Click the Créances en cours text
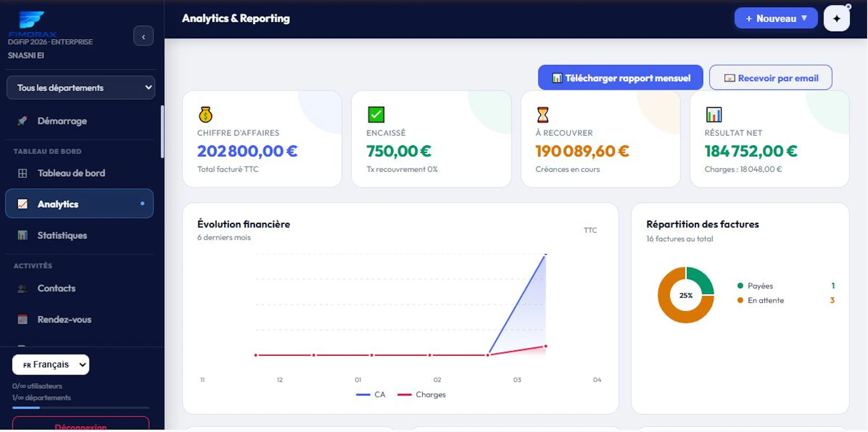The height and width of the screenshot is (432, 868). [567, 169]
